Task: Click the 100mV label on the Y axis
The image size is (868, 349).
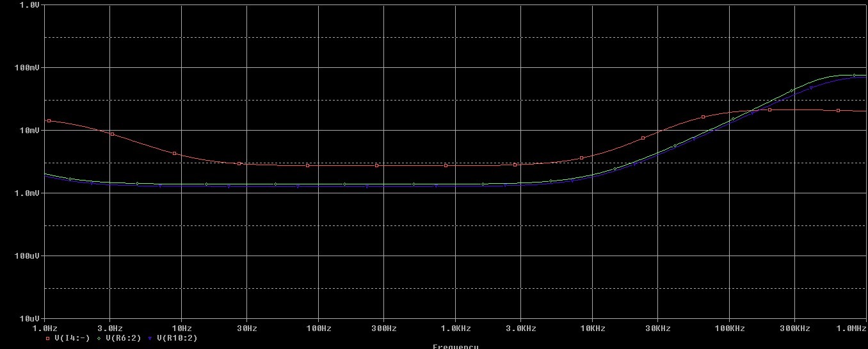Action: coord(28,67)
